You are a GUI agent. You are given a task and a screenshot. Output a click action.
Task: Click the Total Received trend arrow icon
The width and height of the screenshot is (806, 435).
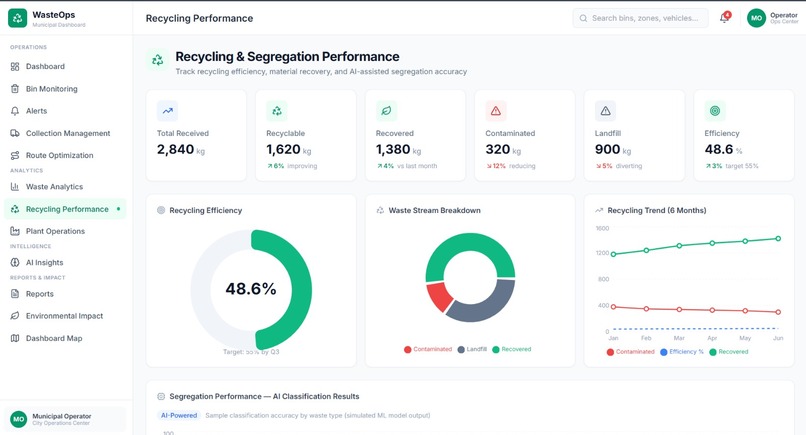point(168,111)
